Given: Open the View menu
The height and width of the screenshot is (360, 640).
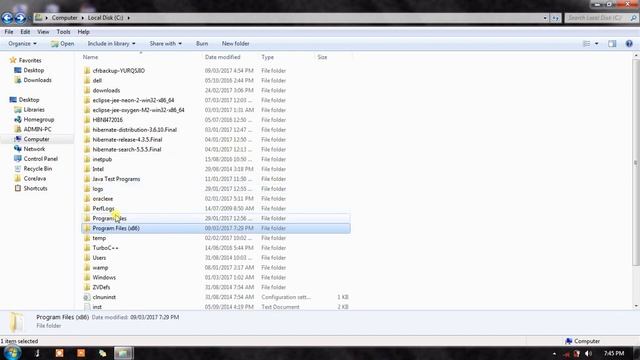Looking at the screenshot, I should point(43,32).
